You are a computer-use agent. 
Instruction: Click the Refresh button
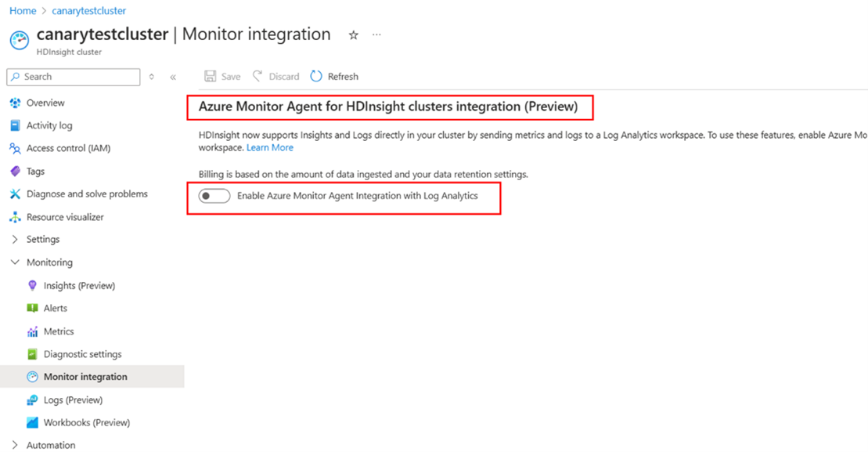coord(334,76)
